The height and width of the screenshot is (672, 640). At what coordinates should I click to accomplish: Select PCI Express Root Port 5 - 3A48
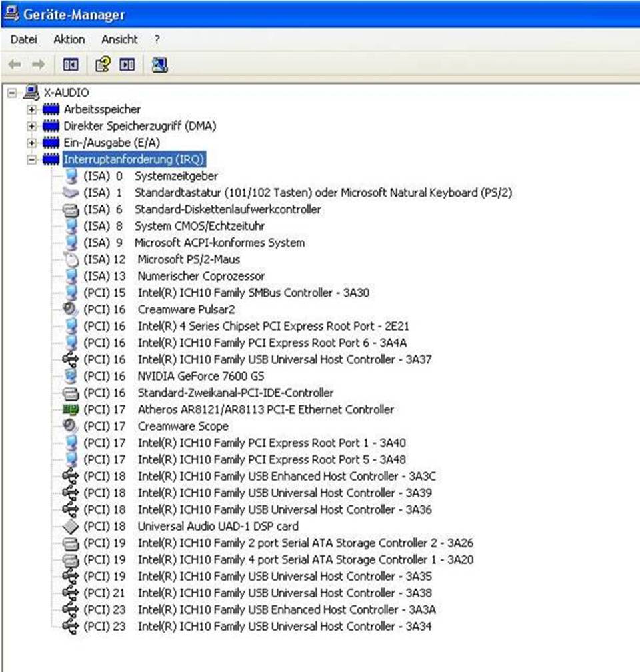point(245,459)
